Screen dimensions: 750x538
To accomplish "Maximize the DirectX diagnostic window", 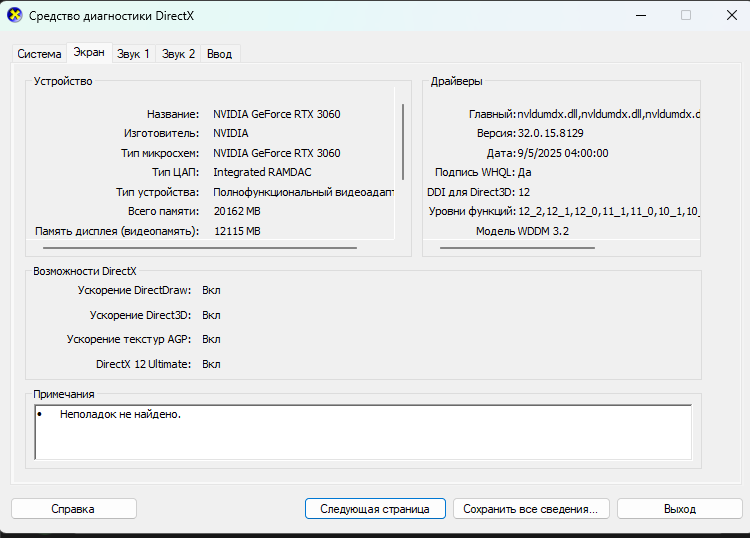I will tap(686, 15).
